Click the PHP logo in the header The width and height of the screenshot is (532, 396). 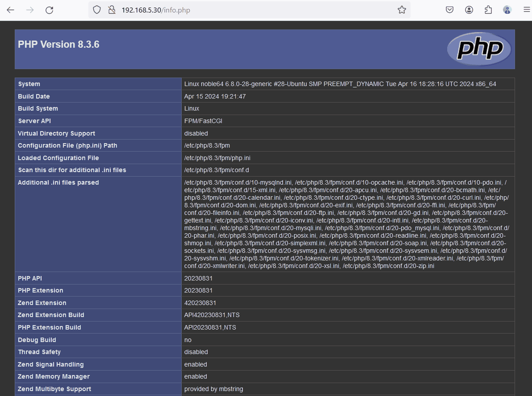(x=479, y=49)
